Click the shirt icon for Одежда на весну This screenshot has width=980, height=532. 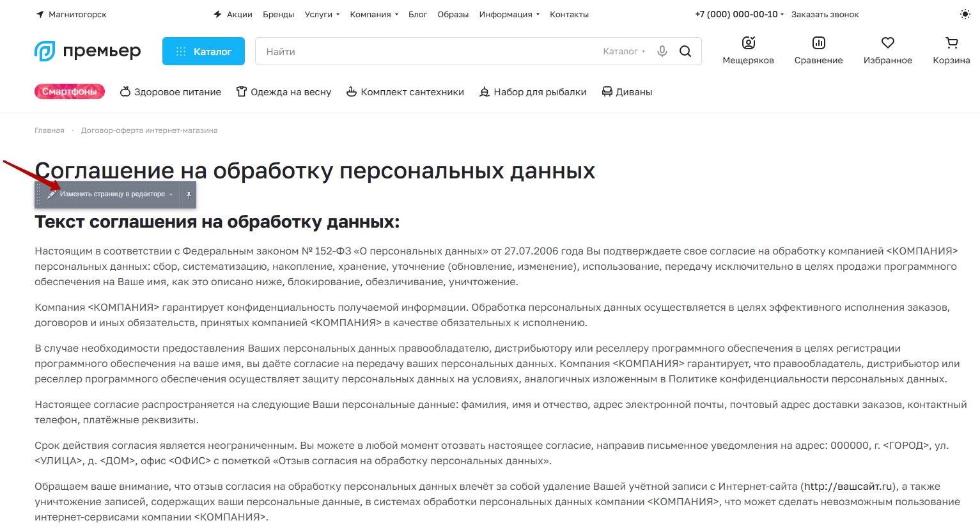click(x=242, y=91)
